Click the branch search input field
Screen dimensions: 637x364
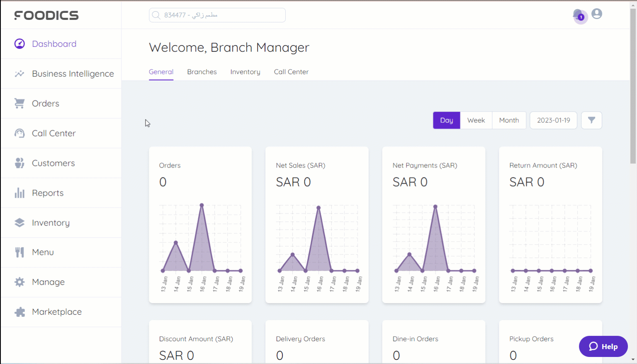(217, 15)
